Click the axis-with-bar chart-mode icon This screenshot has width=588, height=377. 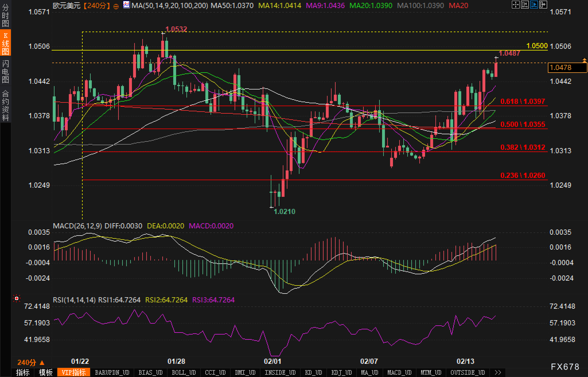[x=525, y=5]
